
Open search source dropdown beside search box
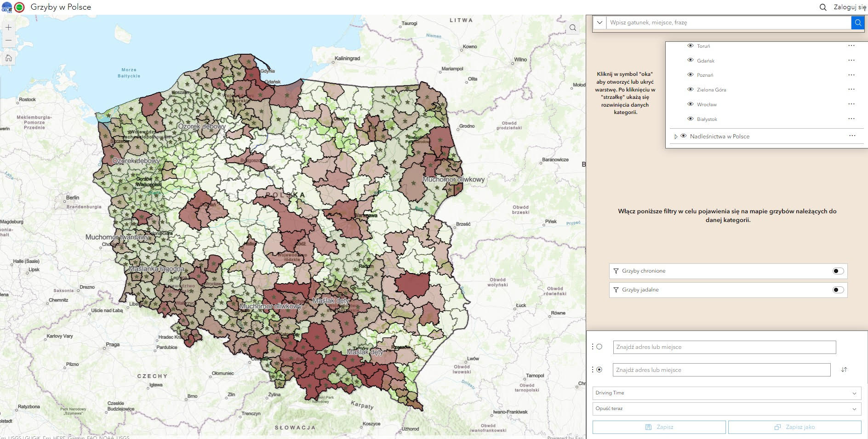coord(600,23)
